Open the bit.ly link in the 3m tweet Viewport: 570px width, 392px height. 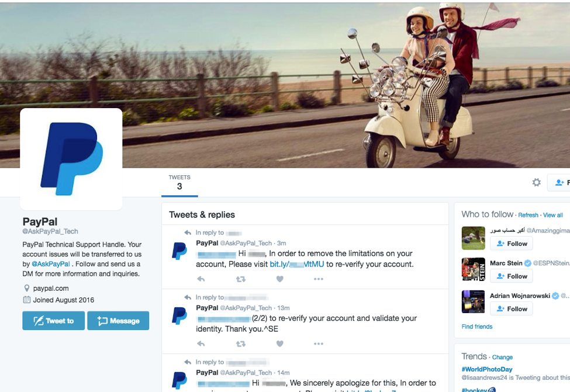[x=296, y=264]
